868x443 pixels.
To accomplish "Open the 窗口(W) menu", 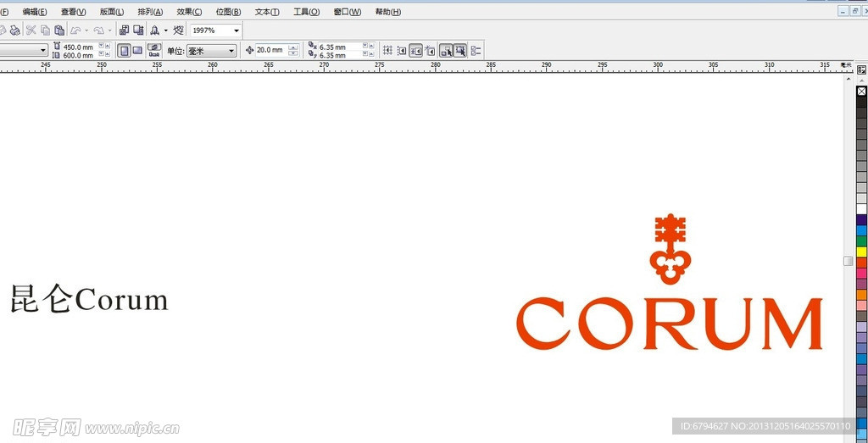I will coord(348,12).
